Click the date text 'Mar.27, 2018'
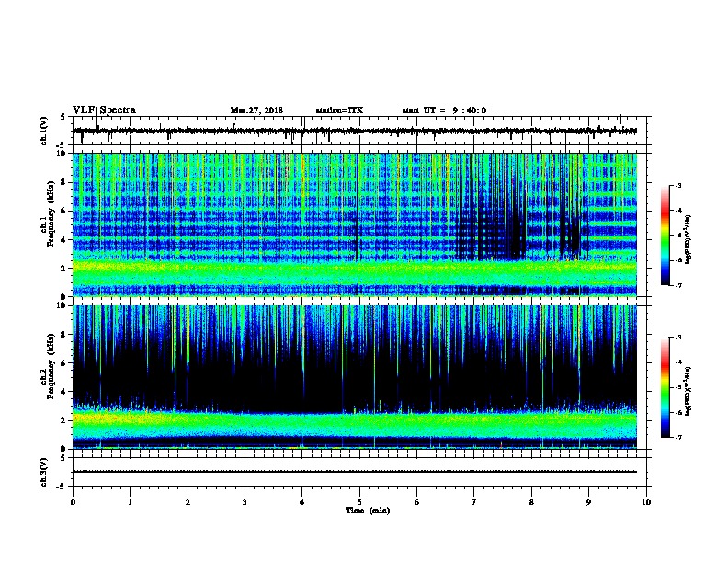The width and height of the screenshot is (728, 563). coord(256,110)
